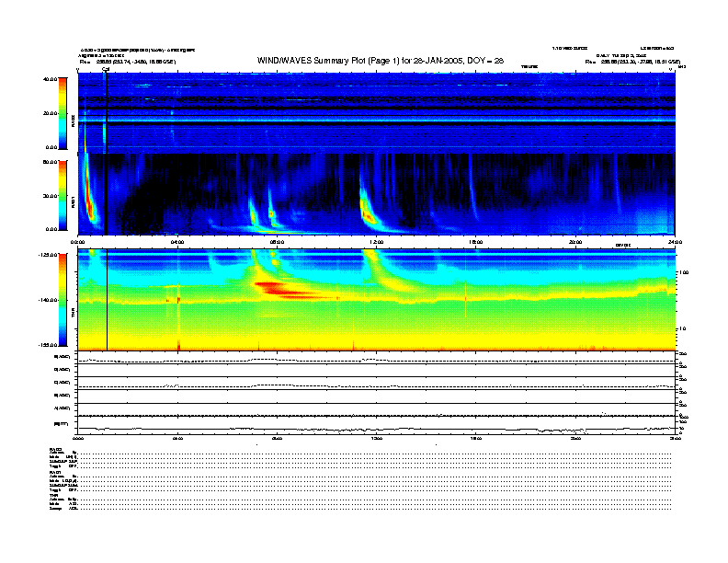Screen dimensions: 728x563
Task: Click the radio burst near 12:00 in RAD1
Action: [x=368, y=212]
